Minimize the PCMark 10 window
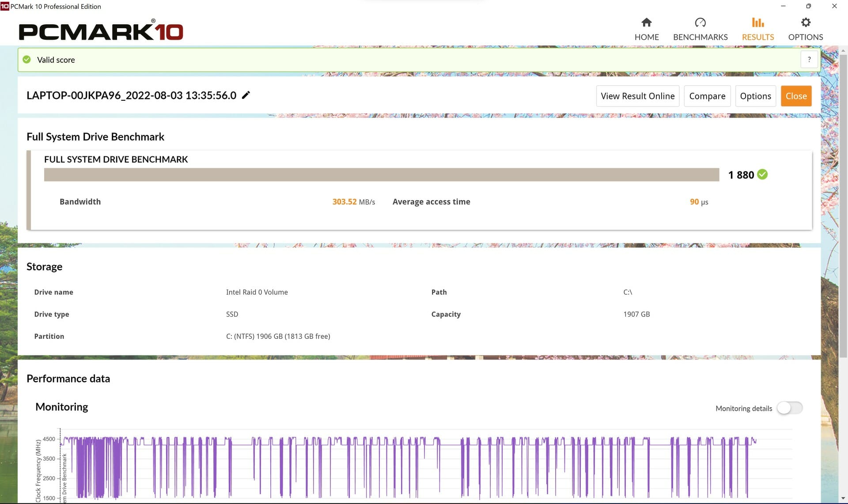This screenshot has width=848, height=504. (x=783, y=6)
